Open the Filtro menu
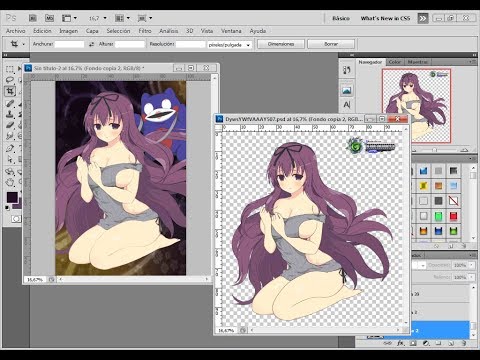The width and height of the screenshot is (480, 360). [145, 31]
